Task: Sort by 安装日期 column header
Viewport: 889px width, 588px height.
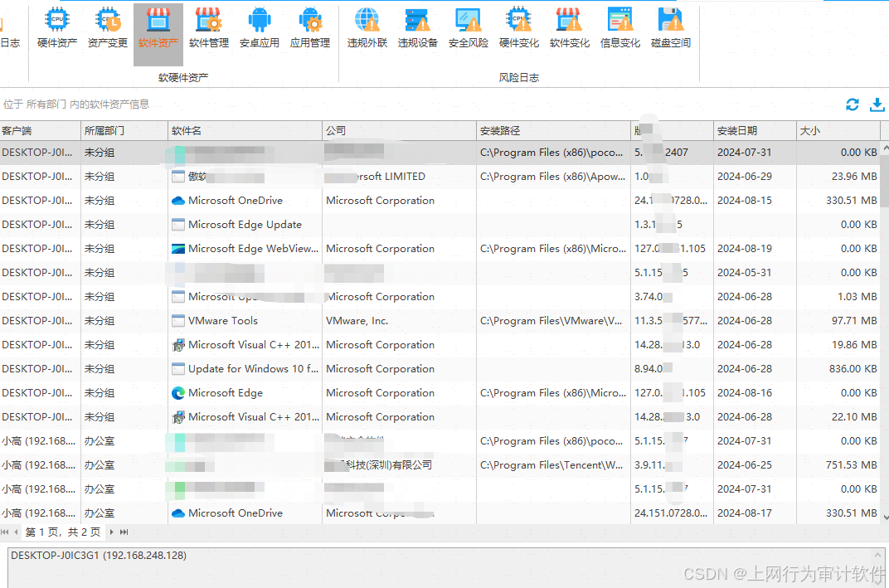Action: click(x=755, y=130)
